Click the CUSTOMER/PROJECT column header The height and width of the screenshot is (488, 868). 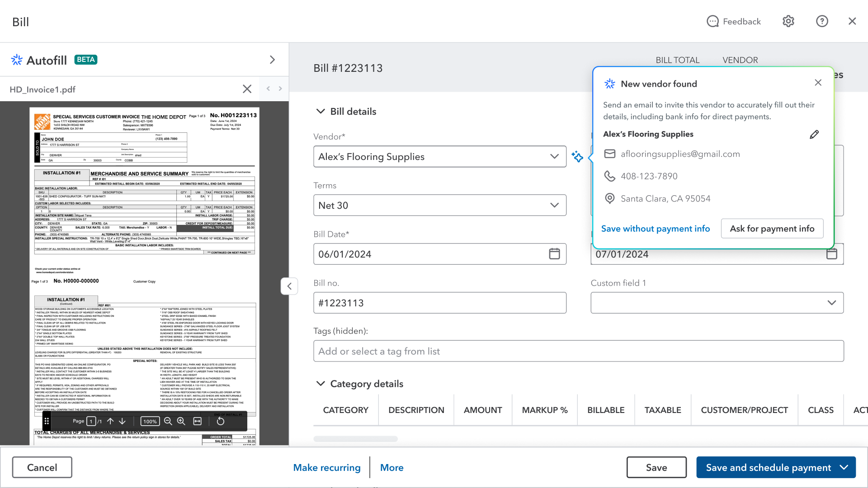tap(744, 410)
